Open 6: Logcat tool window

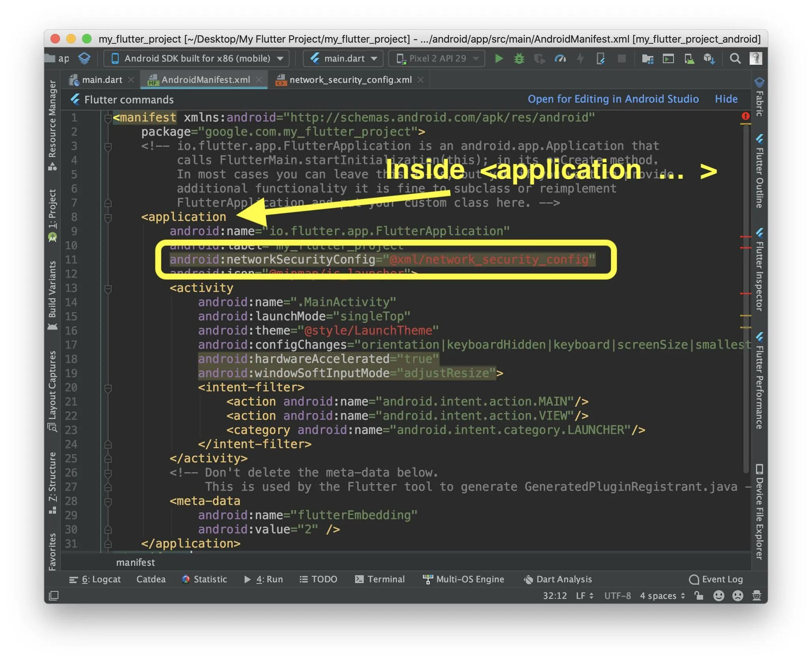click(95, 579)
